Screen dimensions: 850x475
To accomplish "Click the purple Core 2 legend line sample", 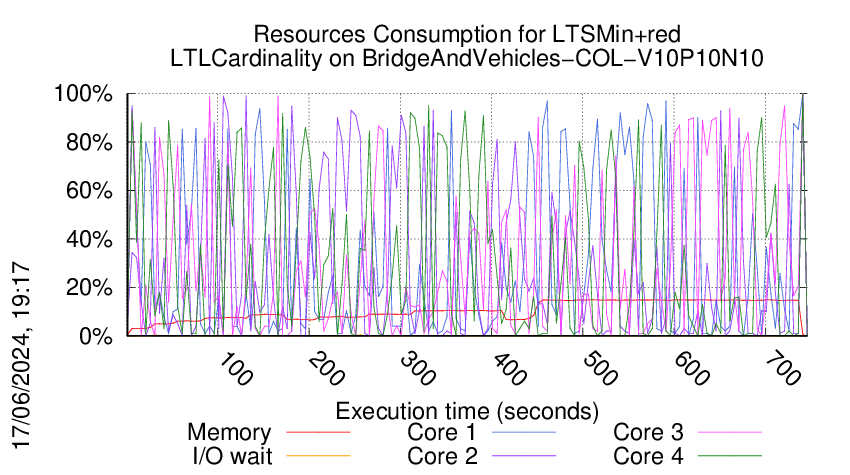I will [524, 455].
